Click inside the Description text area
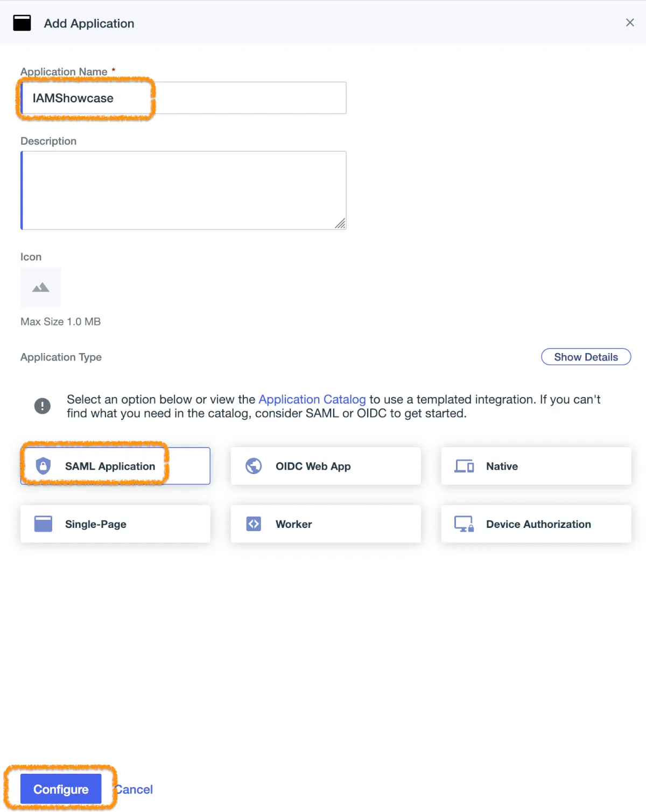The image size is (646, 812). pyautogui.click(x=183, y=190)
